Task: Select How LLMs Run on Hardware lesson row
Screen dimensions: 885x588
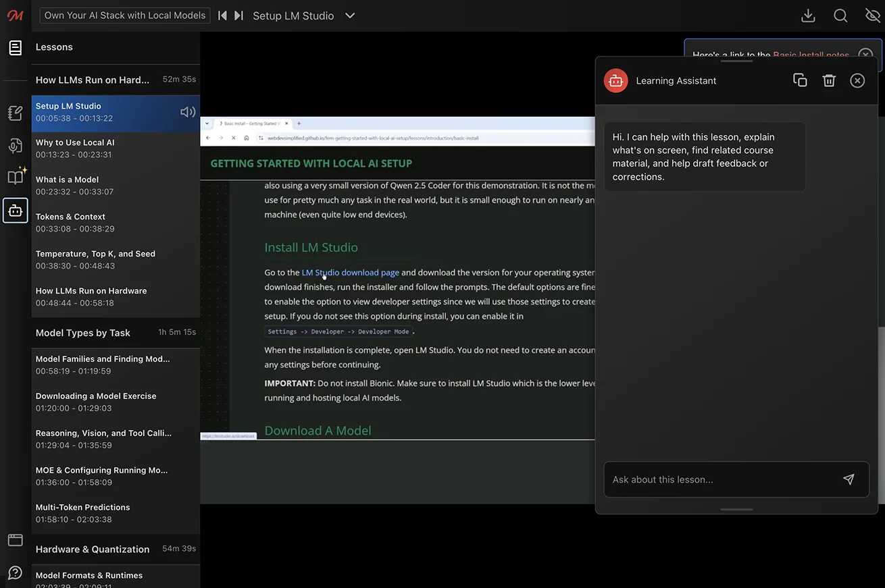Action: click(x=116, y=298)
